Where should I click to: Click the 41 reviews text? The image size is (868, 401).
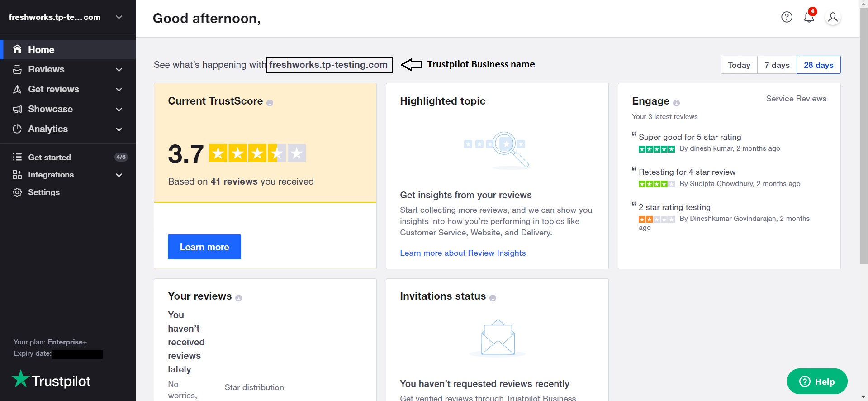[234, 181]
